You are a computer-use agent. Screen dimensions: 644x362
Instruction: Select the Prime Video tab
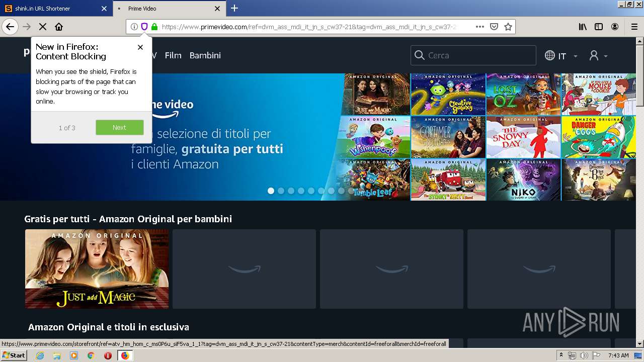169,9
